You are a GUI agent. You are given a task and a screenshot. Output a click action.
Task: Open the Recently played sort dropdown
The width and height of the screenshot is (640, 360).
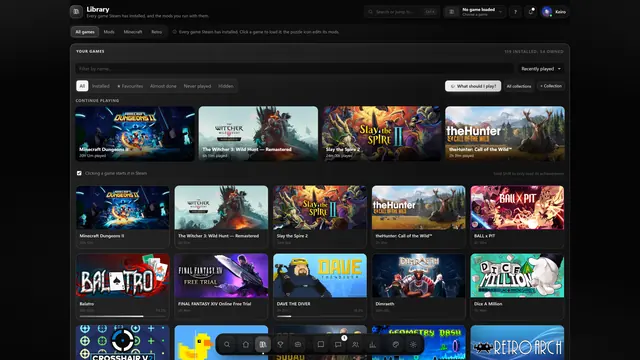tap(541, 69)
